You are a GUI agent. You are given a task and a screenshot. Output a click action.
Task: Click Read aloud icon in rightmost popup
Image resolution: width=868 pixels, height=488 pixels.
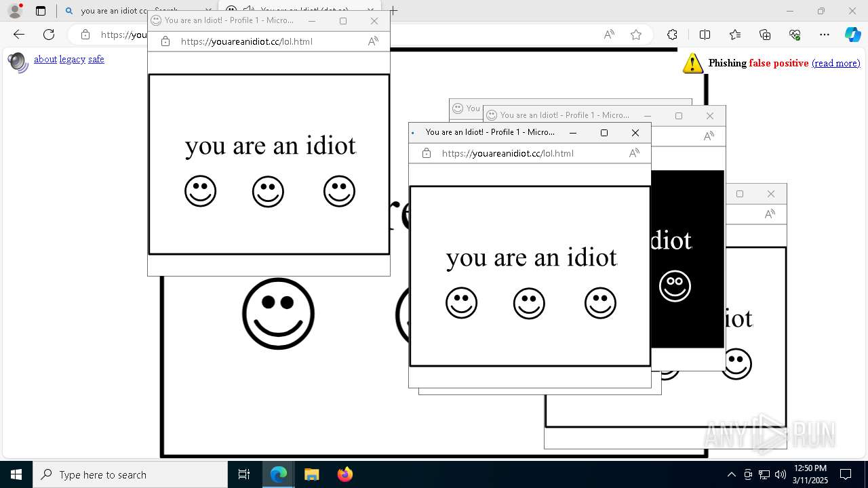coord(770,214)
